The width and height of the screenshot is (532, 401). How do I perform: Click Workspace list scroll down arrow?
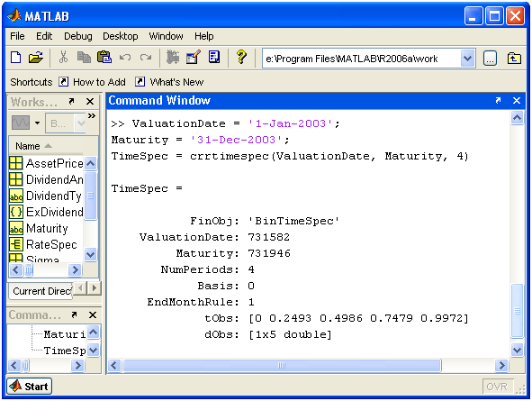tap(90, 254)
